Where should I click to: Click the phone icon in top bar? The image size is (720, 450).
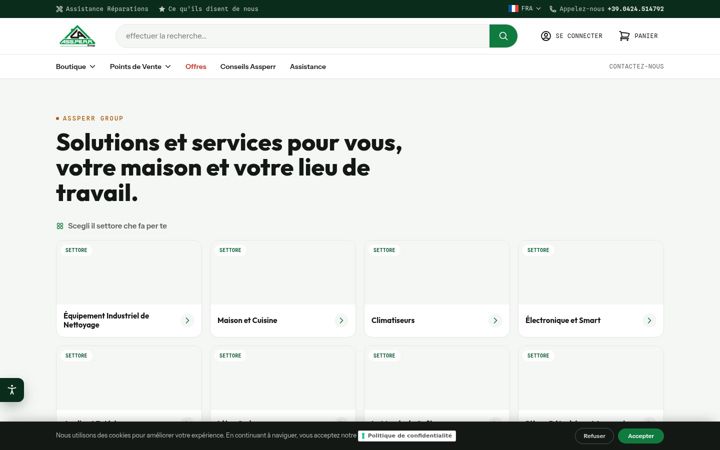click(552, 9)
